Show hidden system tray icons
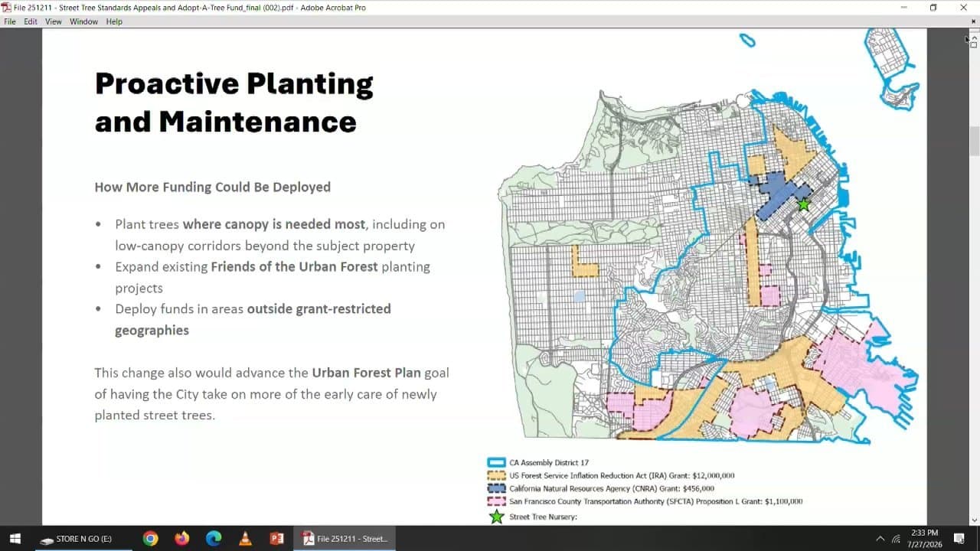Viewport: 980px width, 551px height. pyautogui.click(x=880, y=539)
